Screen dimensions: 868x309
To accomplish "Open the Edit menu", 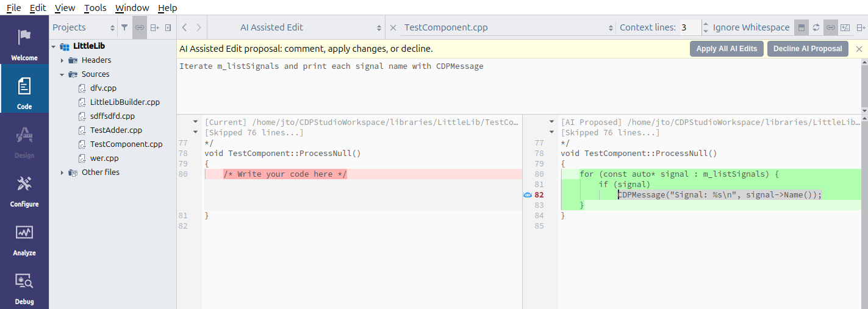I will click(x=38, y=8).
